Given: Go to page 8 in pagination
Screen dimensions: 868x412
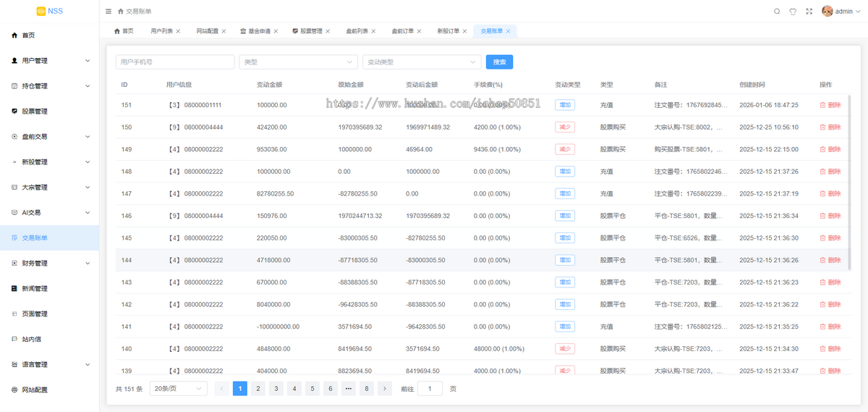Looking at the screenshot, I should [x=367, y=389].
